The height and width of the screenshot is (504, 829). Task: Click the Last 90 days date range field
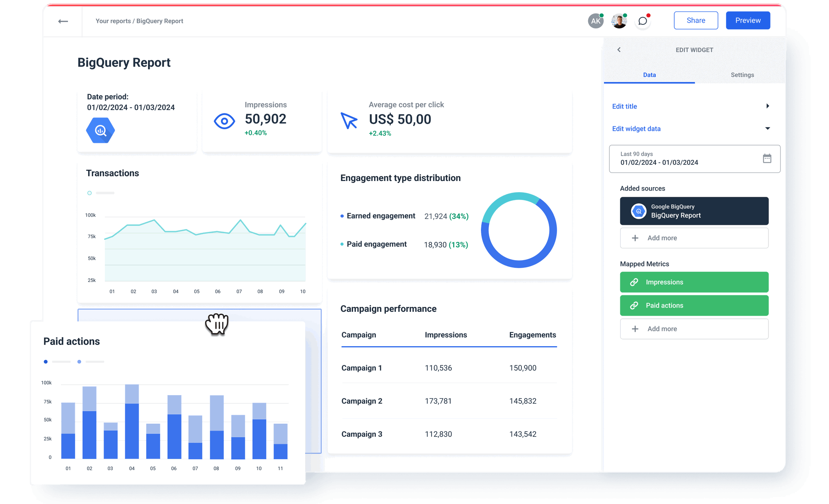coord(680,159)
